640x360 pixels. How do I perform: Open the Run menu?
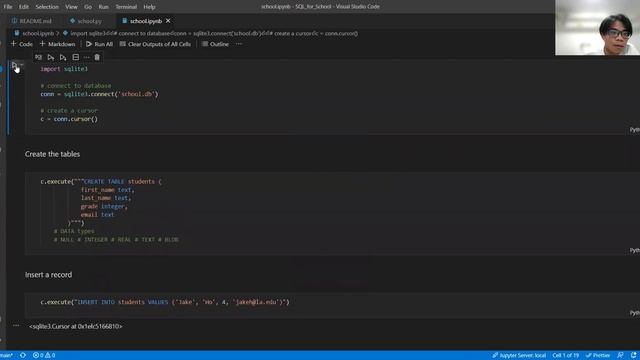(x=104, y=7)
